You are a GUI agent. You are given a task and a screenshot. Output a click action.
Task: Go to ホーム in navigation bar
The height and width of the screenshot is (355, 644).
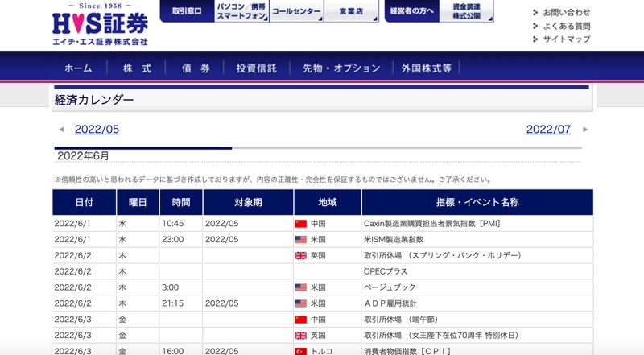point(78,68)
